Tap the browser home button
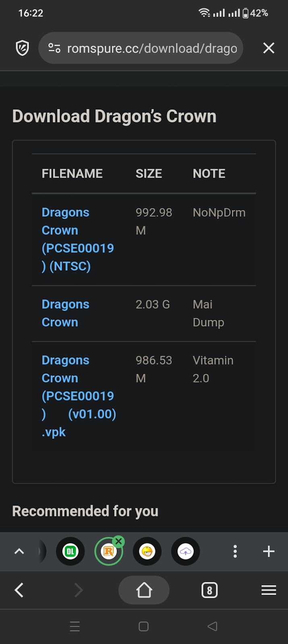 pos(144,590)
